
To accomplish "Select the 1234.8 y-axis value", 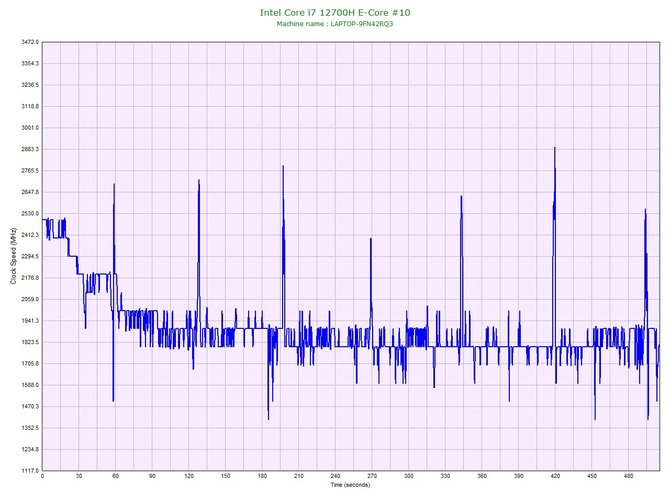I will click(30, 449).
